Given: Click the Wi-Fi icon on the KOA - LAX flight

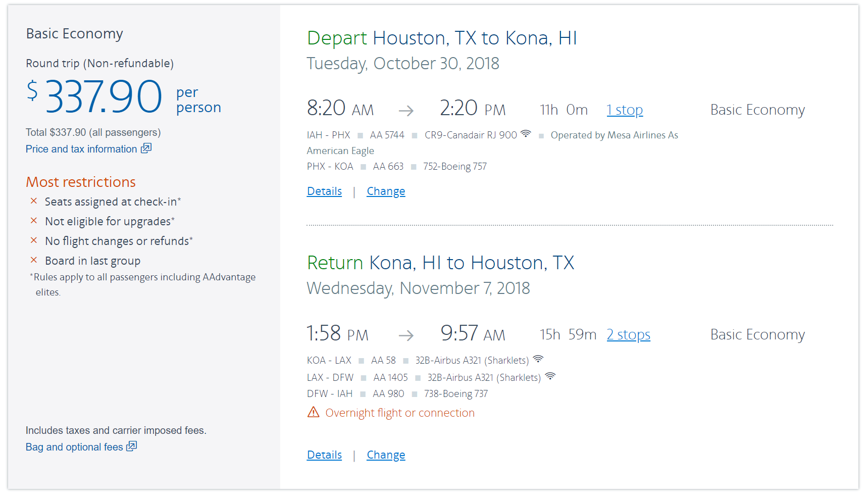Looking at the screenshot, I should (538, 359).
